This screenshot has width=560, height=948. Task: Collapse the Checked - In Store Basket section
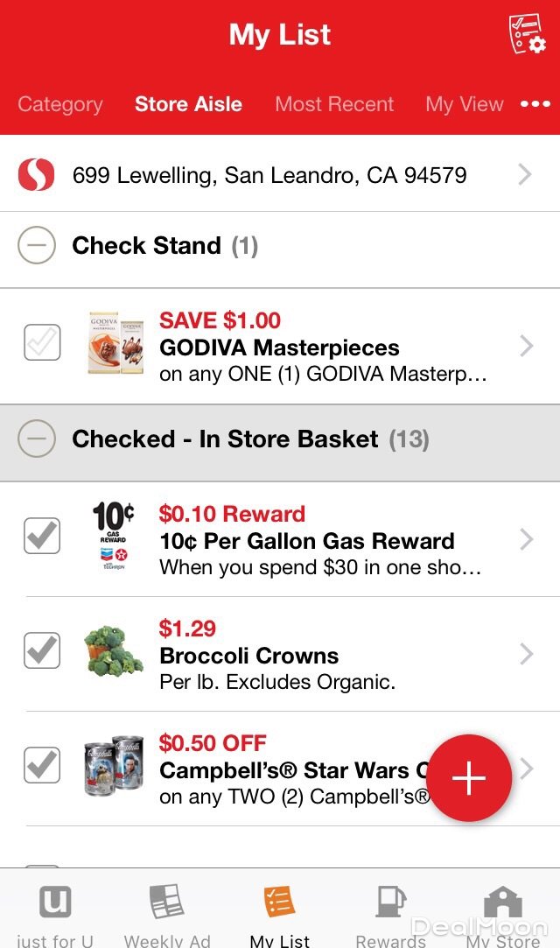(37, 439)
